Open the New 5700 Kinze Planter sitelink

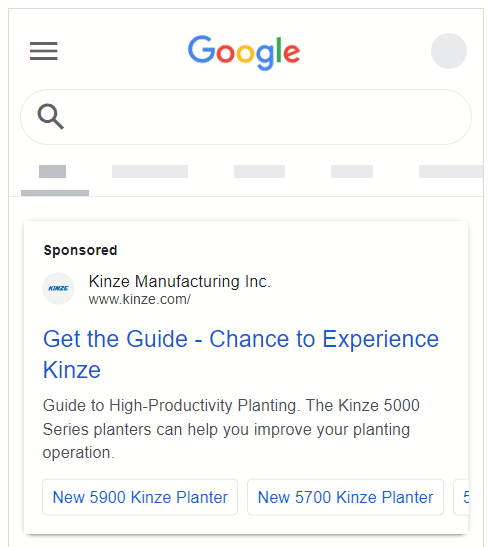pos(345,497)
